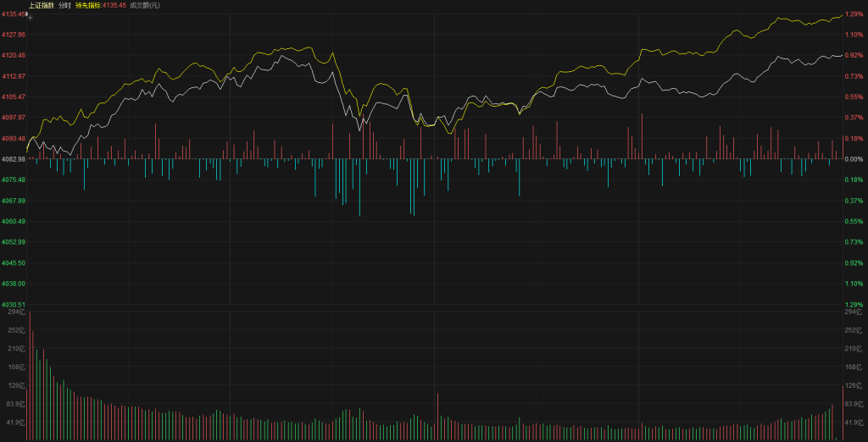Click the 0.00% label on right axis
868x442 pixels.
click(x=854, y=159)
